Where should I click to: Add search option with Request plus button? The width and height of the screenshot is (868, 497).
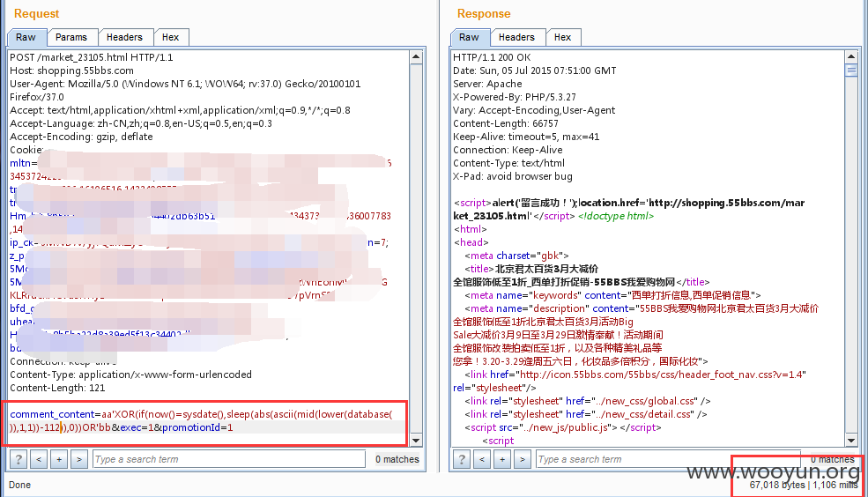[59, 459]
